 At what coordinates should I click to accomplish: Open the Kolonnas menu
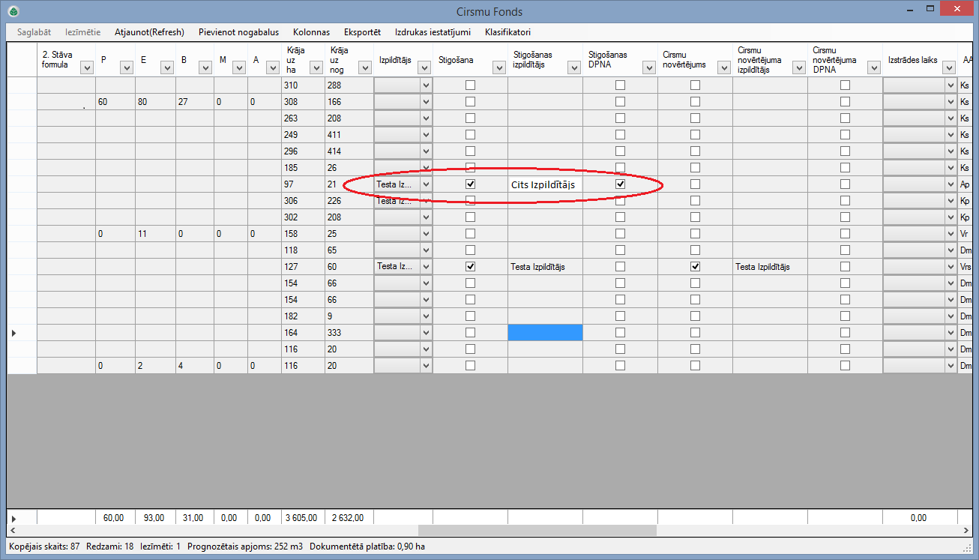tap(311, 32)
